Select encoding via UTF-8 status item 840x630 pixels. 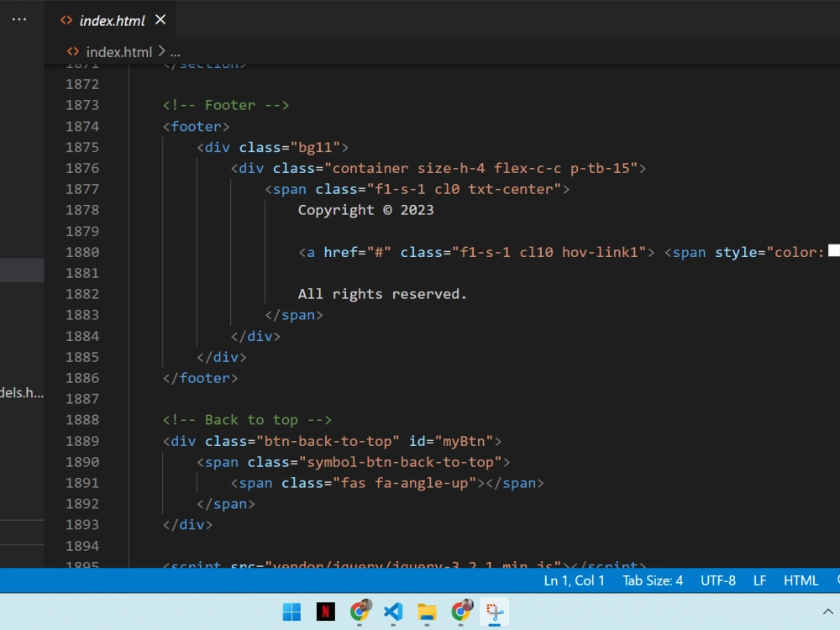718,580
